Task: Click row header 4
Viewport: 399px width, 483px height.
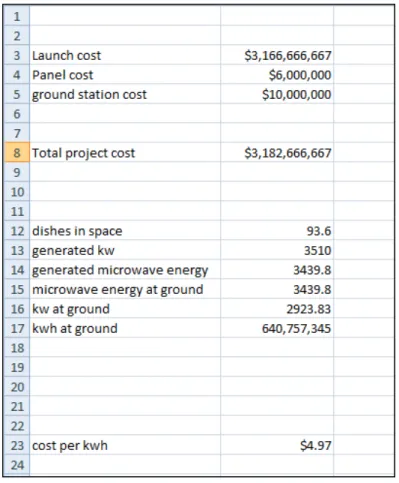Action: click(x=17, y=75)
